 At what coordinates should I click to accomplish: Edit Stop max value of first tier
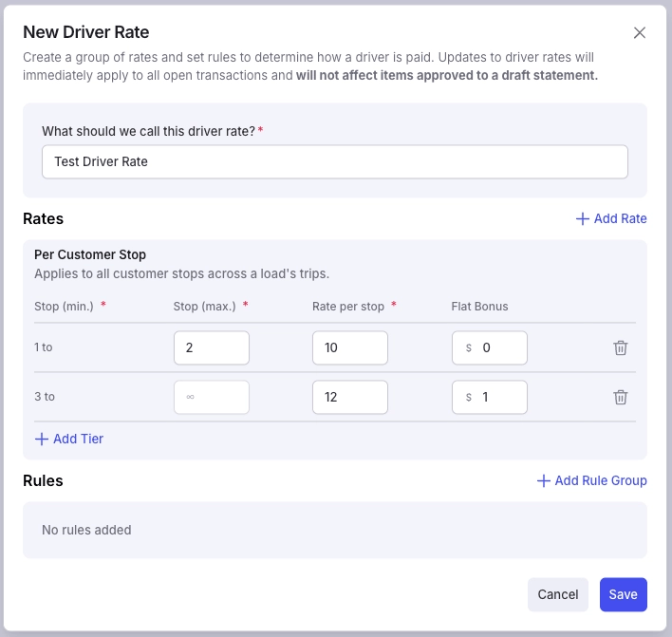click(x=212, y=347)
